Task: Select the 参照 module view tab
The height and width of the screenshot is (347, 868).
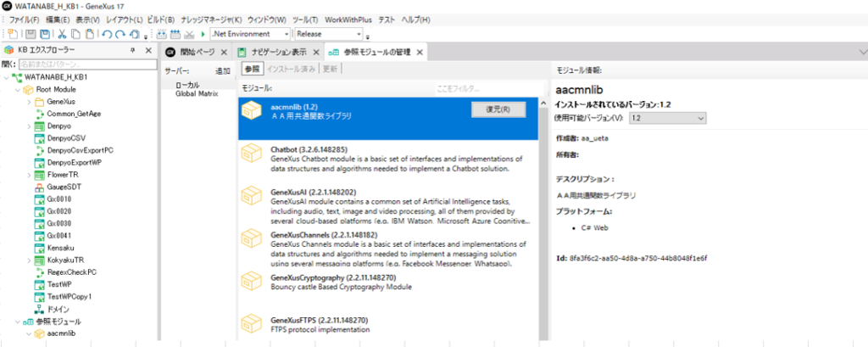Action: pos(252,69)
